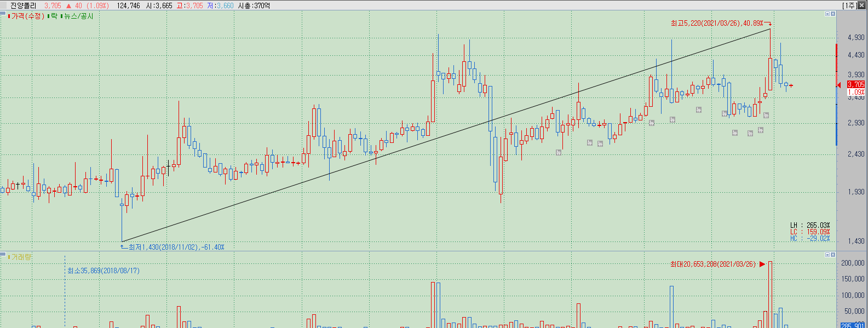Click 최저1,430(2018/11/02) low annotation

point(176,248)
